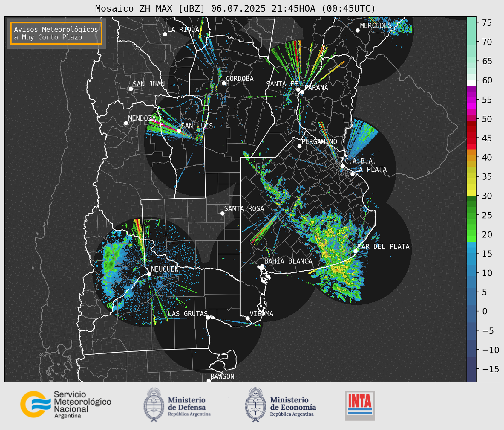504x430 pixels.
Task: Select the MAR DEL PLATA city marker dot
Action: click(x=356, y=251)
